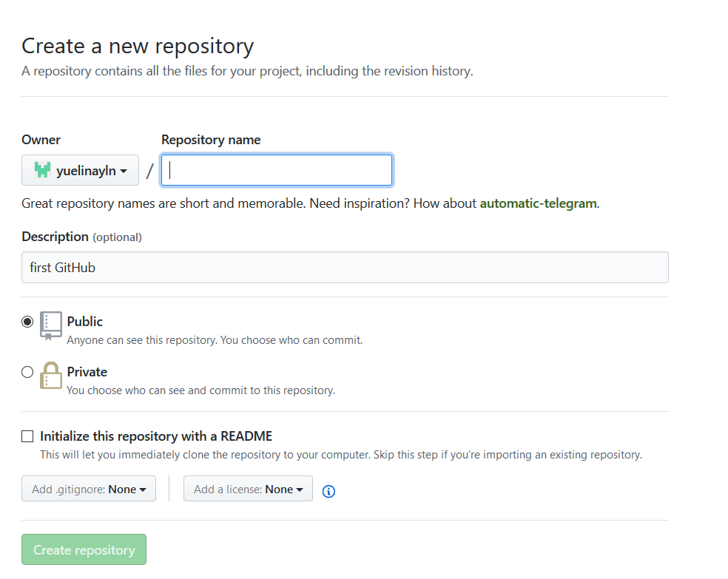Click the Initialize this repository with a README label
Image resolution: width=728 pixels, height=579 pixels.
pos(156,436)
